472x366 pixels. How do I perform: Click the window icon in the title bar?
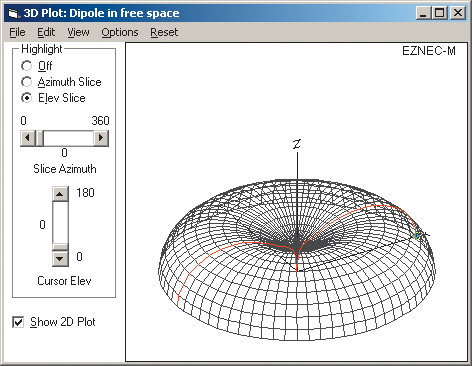click(14, 13)
